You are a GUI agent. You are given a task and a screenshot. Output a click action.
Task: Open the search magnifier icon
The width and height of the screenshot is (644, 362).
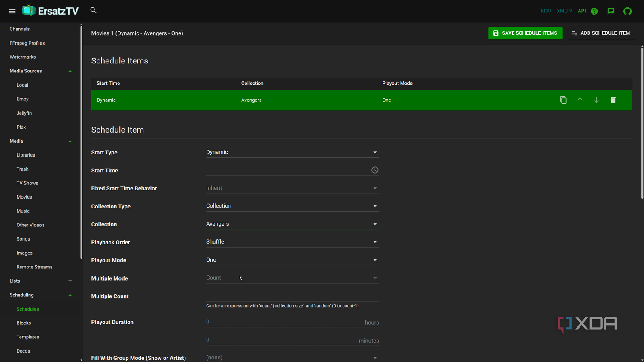click(x=93, y=10)
